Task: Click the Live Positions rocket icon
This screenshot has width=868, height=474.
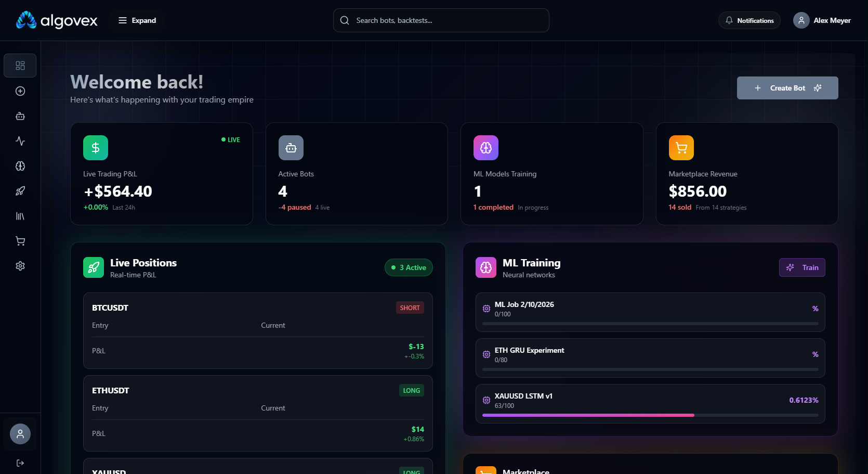Action: pyautogui.click(x=94, y=267)
